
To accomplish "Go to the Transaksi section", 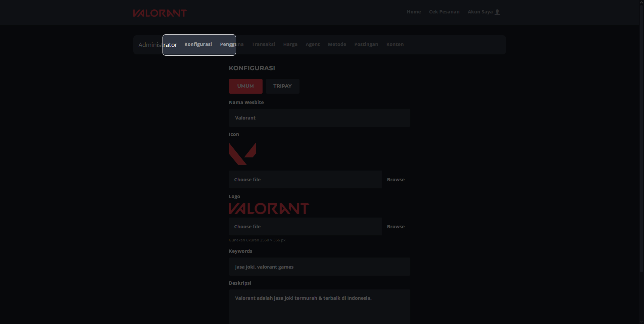I will [x=263, y=44].
